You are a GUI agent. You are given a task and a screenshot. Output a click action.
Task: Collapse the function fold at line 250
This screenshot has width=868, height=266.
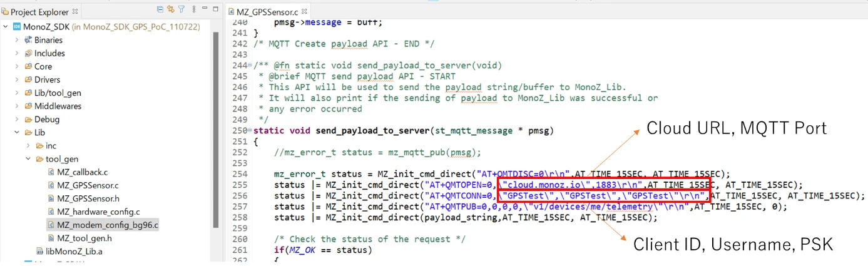click(250, 130)
